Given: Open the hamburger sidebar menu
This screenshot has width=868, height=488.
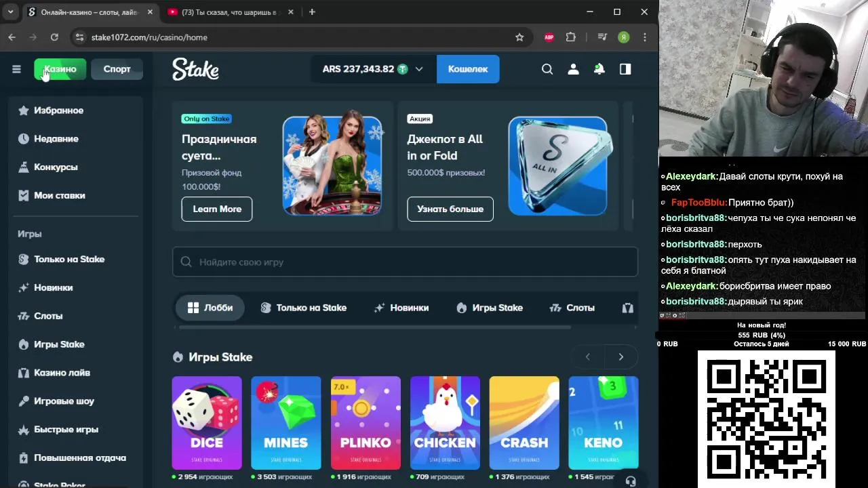Looking at the screenshot, I should (16, 69).
